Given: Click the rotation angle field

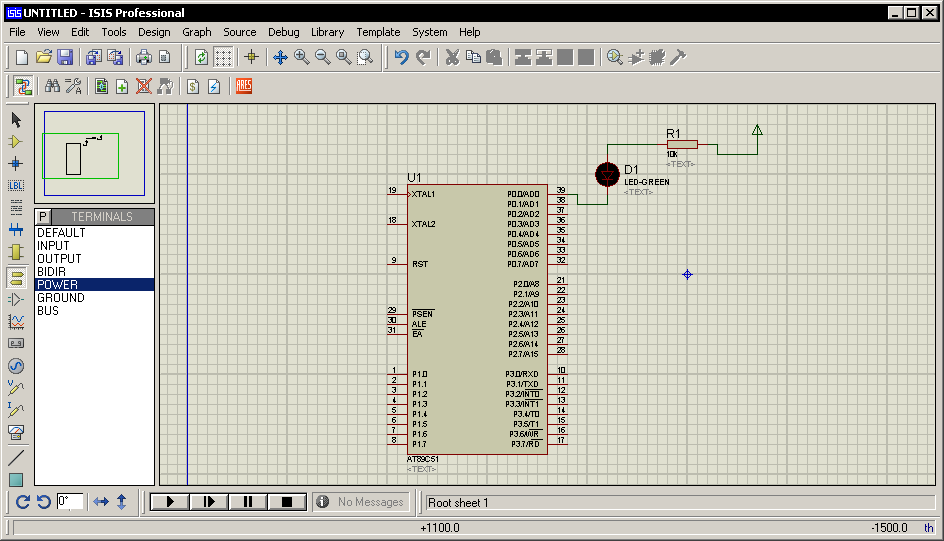Looking at the screenshot, I should point(69,502).
